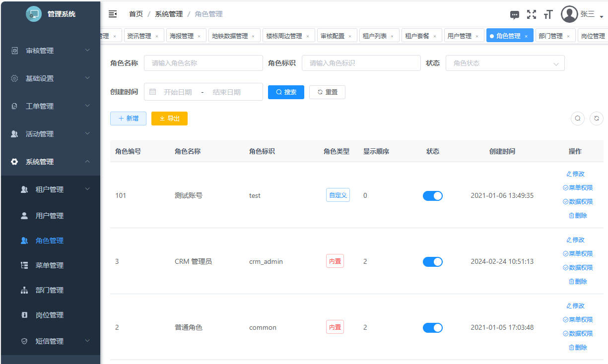Viewport: 608px width, 364px height.
Task: Open the 角色状态 status dropdown
Action: point(505,63)
